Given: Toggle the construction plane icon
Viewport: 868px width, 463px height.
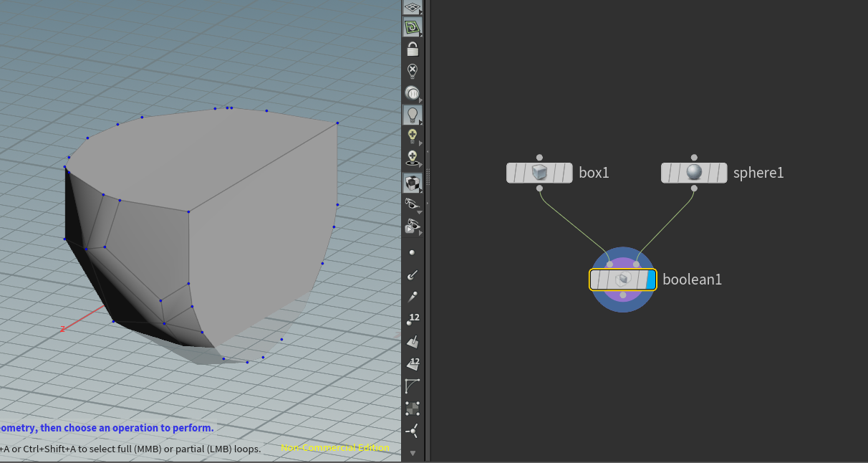Looking at the screenshot, I should coord(412,28).
